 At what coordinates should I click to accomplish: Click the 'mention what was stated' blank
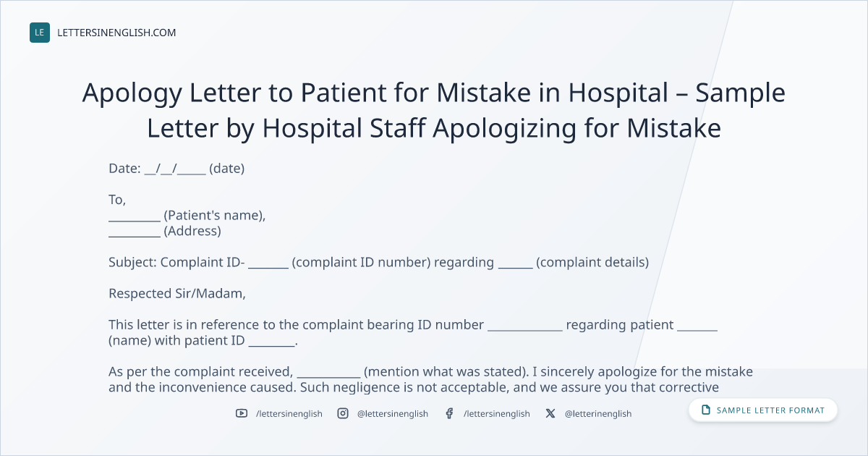pos(329,373)
